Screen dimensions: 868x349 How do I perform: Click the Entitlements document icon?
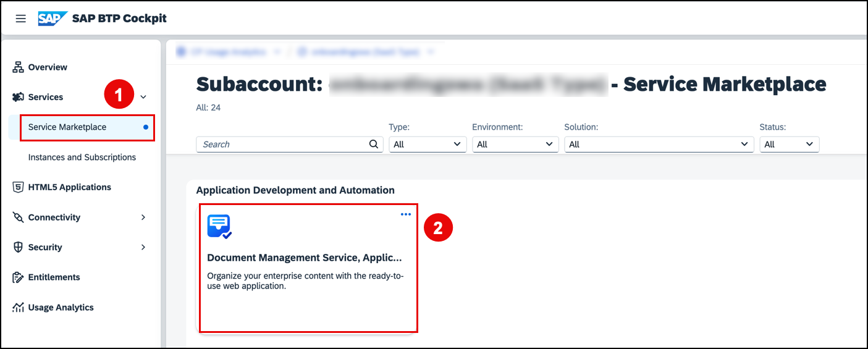tap(18, 277)
